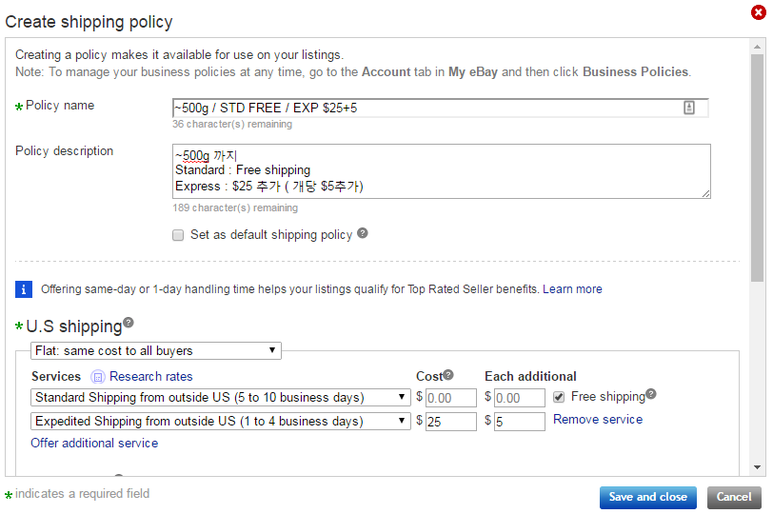773x514 pixels.
Task: Enable Set as default shipping policy
Action: point(178,235)
